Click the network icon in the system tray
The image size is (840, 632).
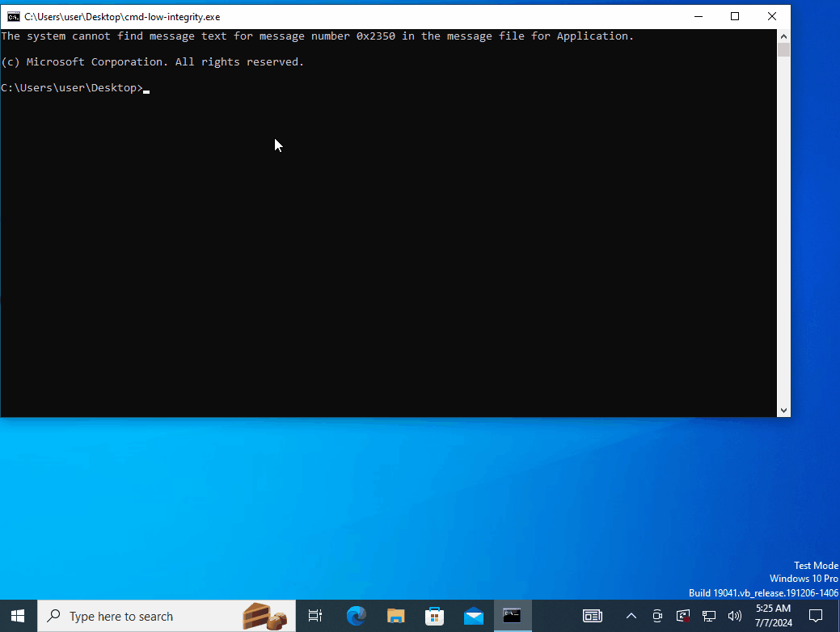coord(708,616)
